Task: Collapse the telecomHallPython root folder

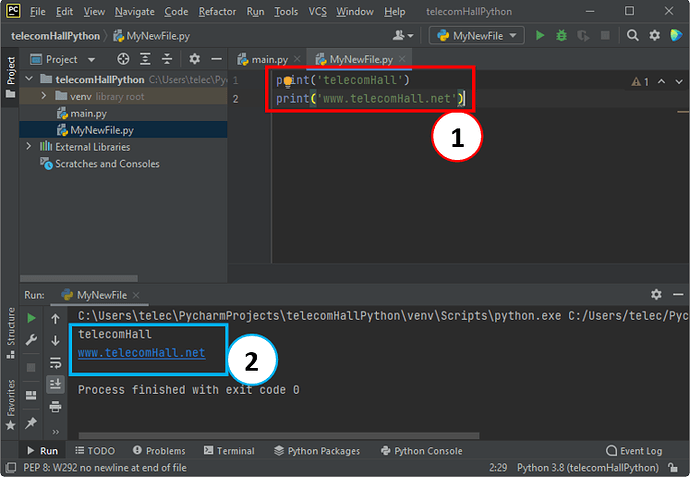Action: [x=29, y=79]
